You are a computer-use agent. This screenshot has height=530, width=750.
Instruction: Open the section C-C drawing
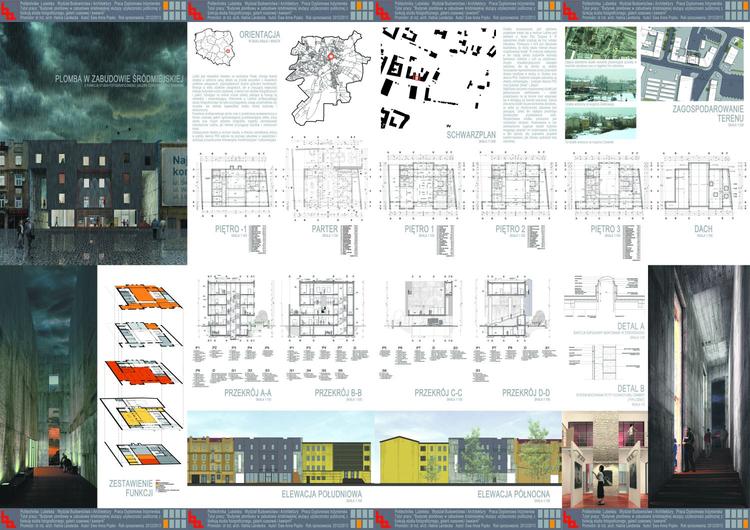(x=423, y=306)
